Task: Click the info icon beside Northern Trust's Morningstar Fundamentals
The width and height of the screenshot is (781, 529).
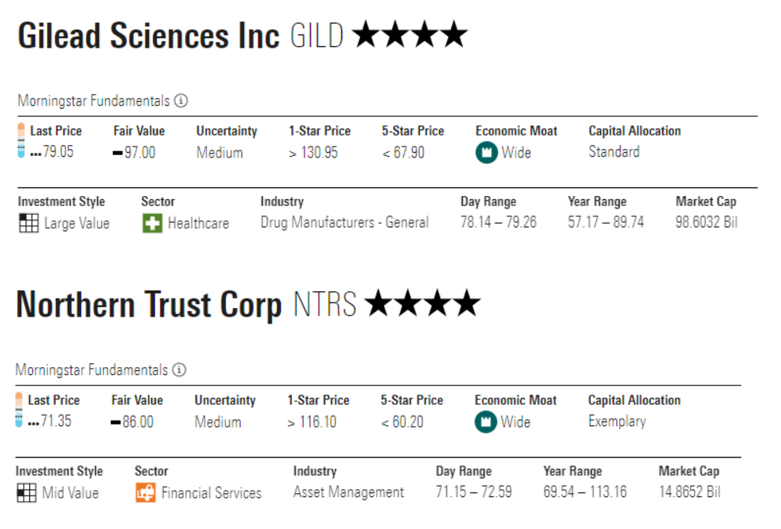Action: coord(180,370)
